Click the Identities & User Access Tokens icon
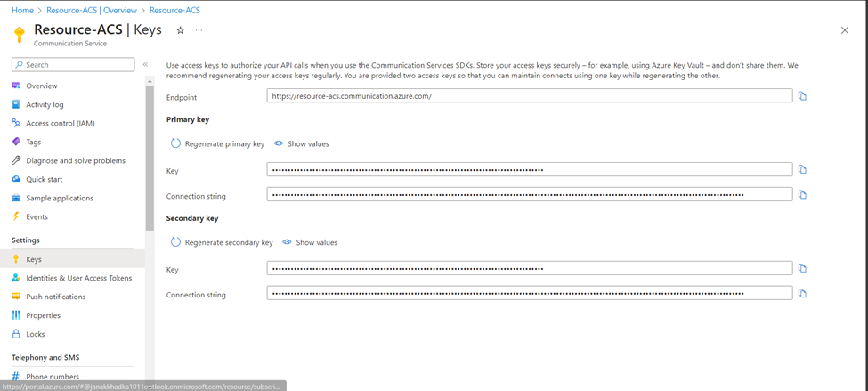Screen dimensions: 868x391 tap(16, 278)
